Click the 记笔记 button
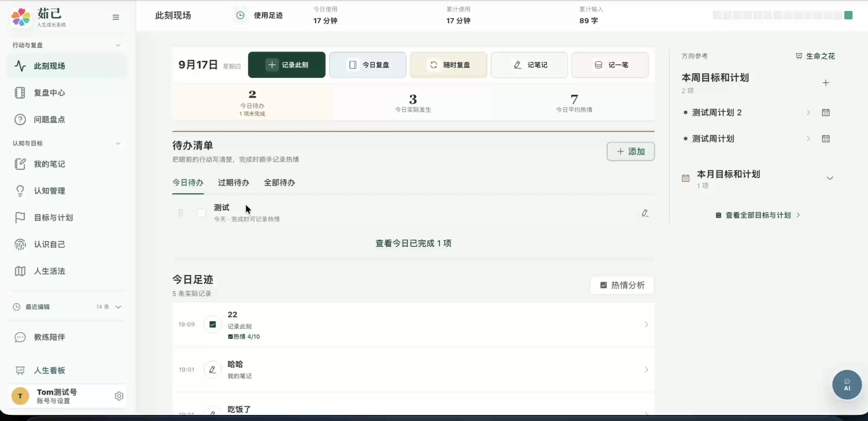868x421 pixels. click(x=529, y=65)
